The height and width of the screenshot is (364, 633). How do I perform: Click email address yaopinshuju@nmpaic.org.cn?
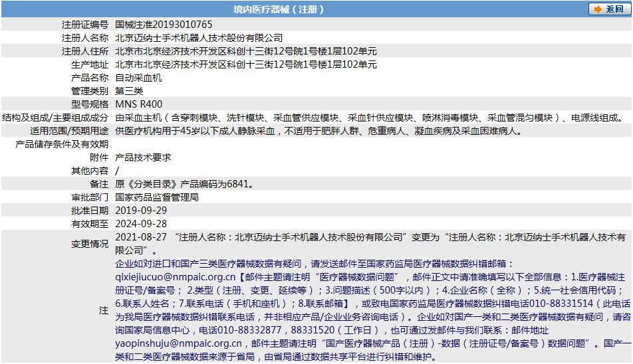[178, 344]
